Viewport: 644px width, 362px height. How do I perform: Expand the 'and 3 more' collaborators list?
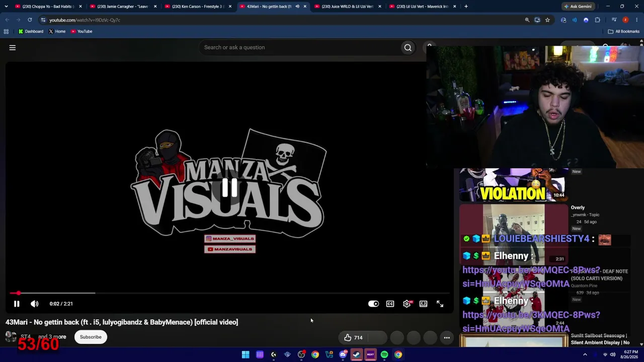click(x=52, y=336)
